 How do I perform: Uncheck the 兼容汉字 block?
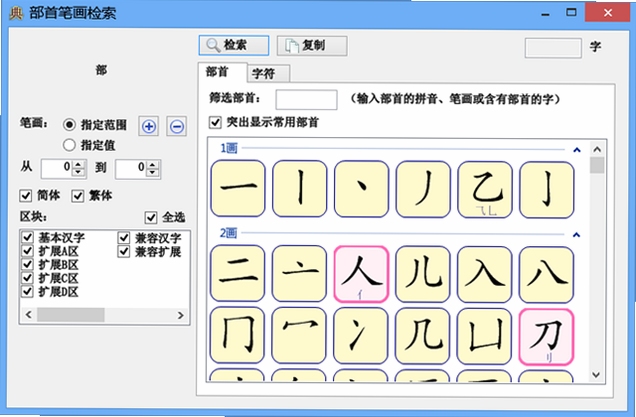(x=124, y=238)
